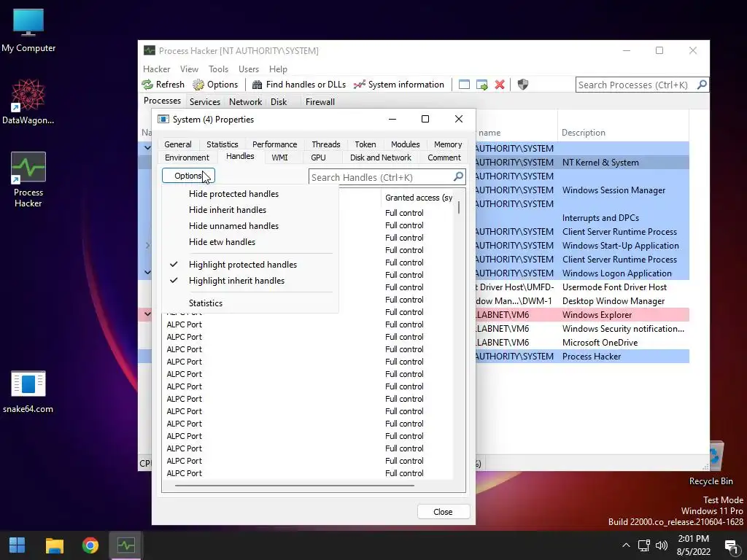Open network tray icon
747x560 pixels.
pyautogui.click(x=644, y=545)
